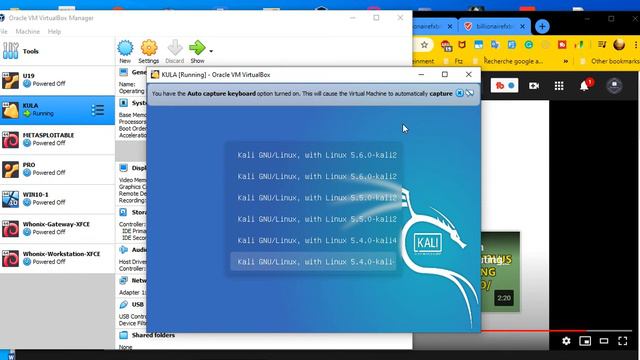The height and width of the screenshot is (360, 640).
Task: Close the second billionairefx browser tab
Action: click(522, 27)
